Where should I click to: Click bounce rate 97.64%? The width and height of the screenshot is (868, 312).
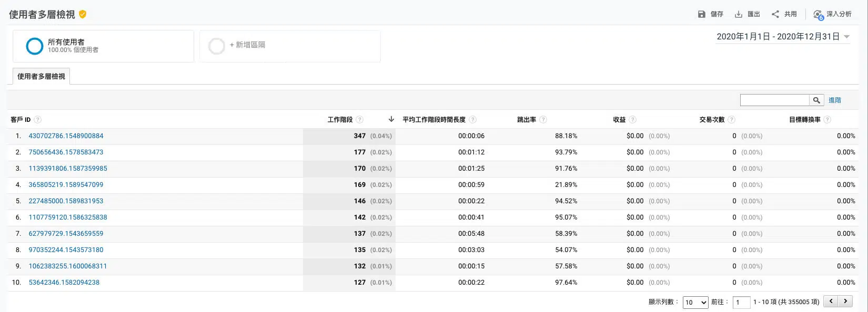pyautogui.click(x=566, y=283)
